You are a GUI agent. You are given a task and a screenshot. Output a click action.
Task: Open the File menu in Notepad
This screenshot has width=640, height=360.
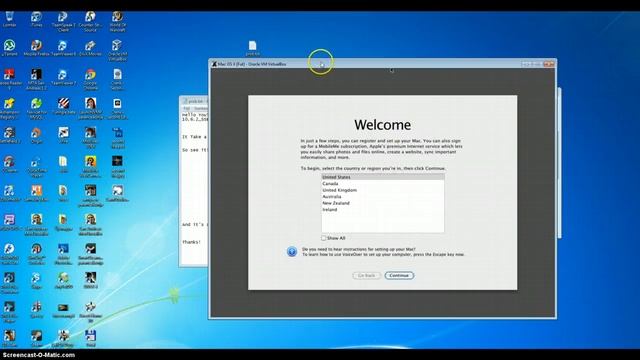(x=187, y=109)
